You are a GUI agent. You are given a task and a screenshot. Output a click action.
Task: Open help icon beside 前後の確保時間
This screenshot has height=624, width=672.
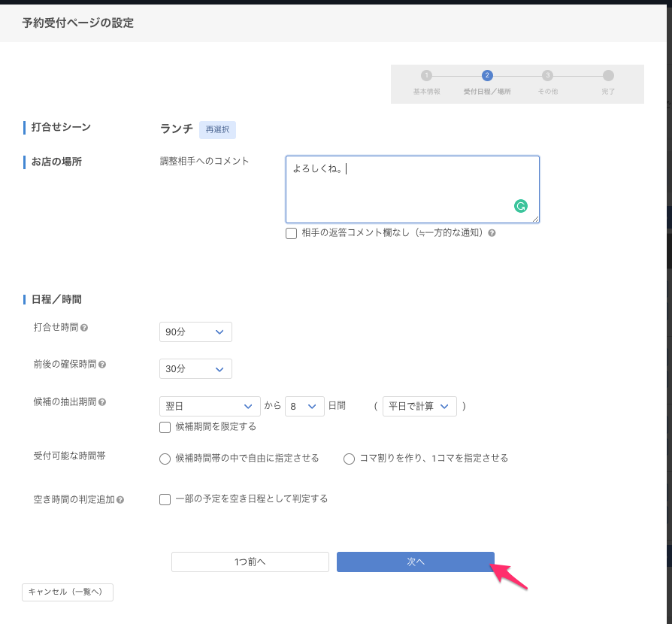pos(102,365)
